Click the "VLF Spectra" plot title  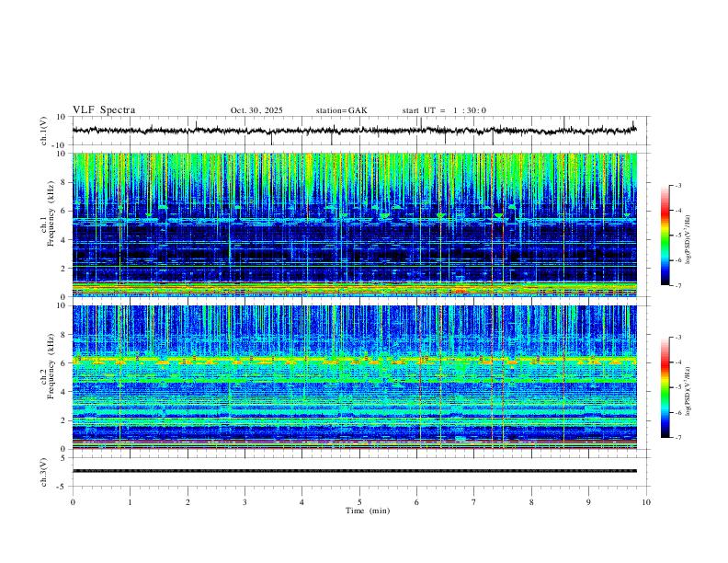point(104,110)
